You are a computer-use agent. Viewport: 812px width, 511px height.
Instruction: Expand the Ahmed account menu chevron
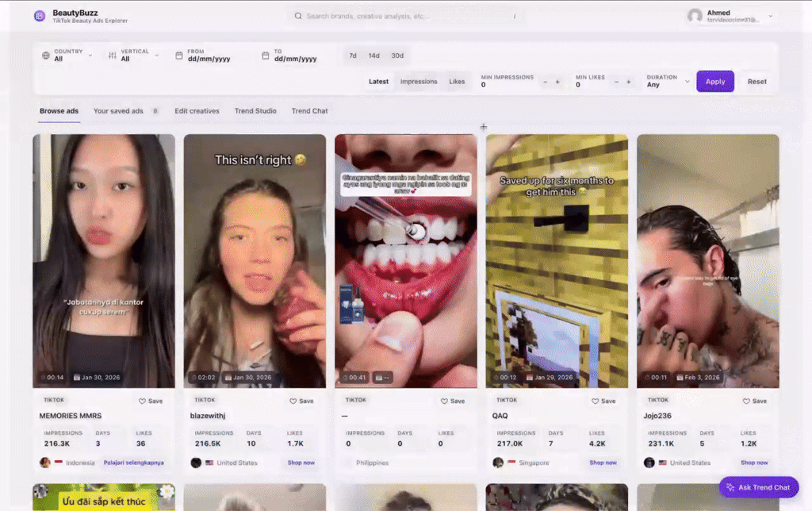click(771, 16)
